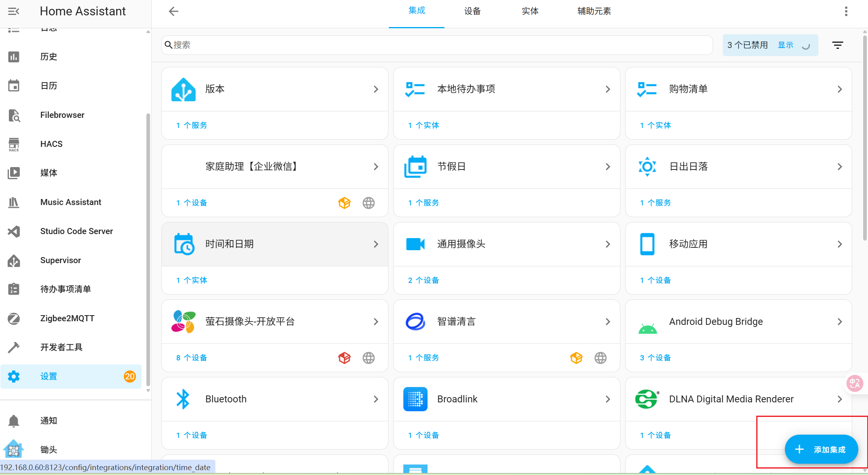Open 1 个实体 link under 时间和日期
The width and height of the screenshot is (868, 475).
click(x=192, y=280)
